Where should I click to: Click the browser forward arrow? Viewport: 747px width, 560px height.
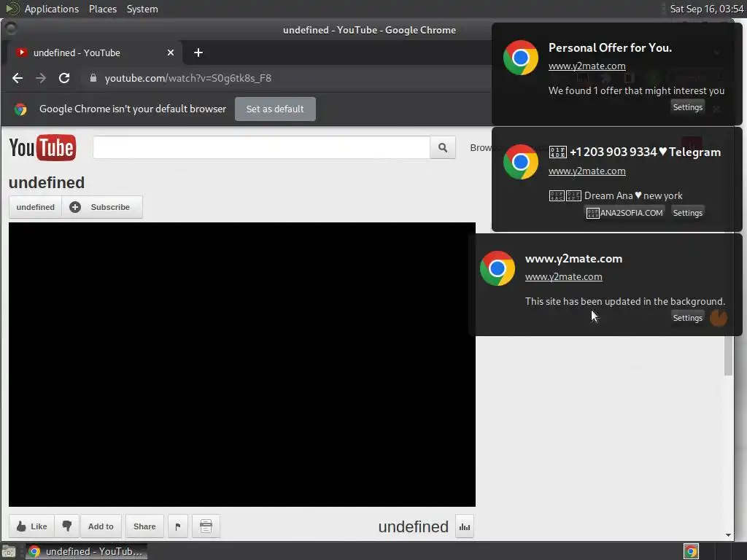(41, 78)
